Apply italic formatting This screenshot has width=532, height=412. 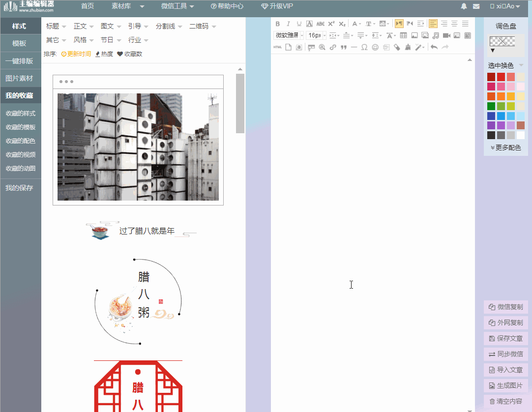pos(288,24)
